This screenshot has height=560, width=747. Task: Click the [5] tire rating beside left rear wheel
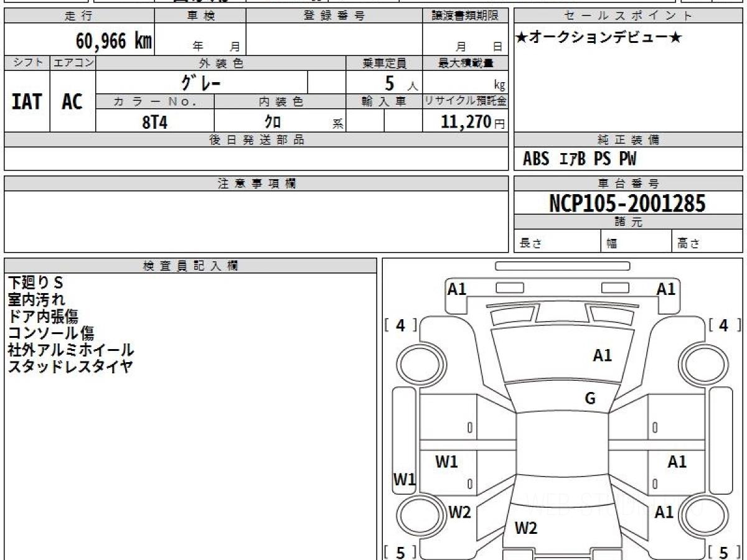400,552
